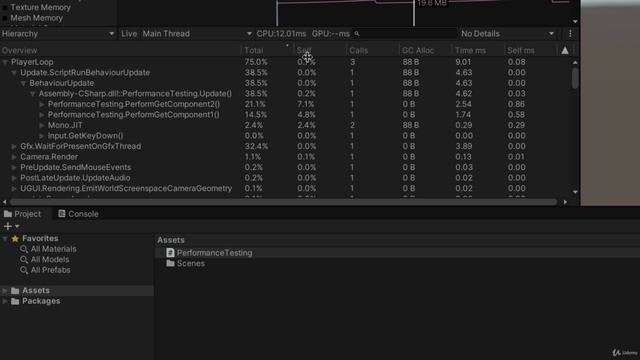
Task: Collapse the BehaviourUpdate row
Action: pos(23,83)
